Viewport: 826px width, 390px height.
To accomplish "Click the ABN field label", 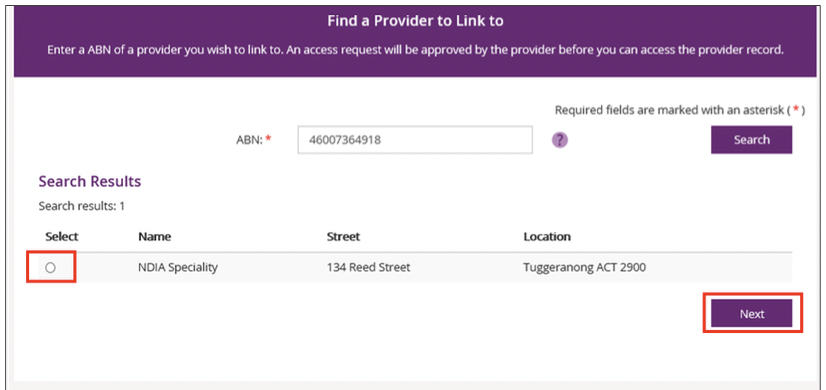I will click(249, 140).
